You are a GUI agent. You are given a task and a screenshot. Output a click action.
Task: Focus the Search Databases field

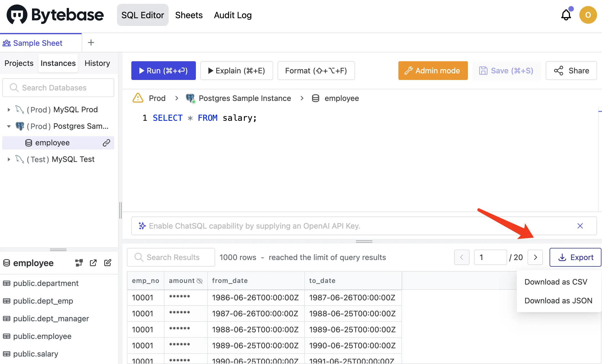[x=58, y=88]
